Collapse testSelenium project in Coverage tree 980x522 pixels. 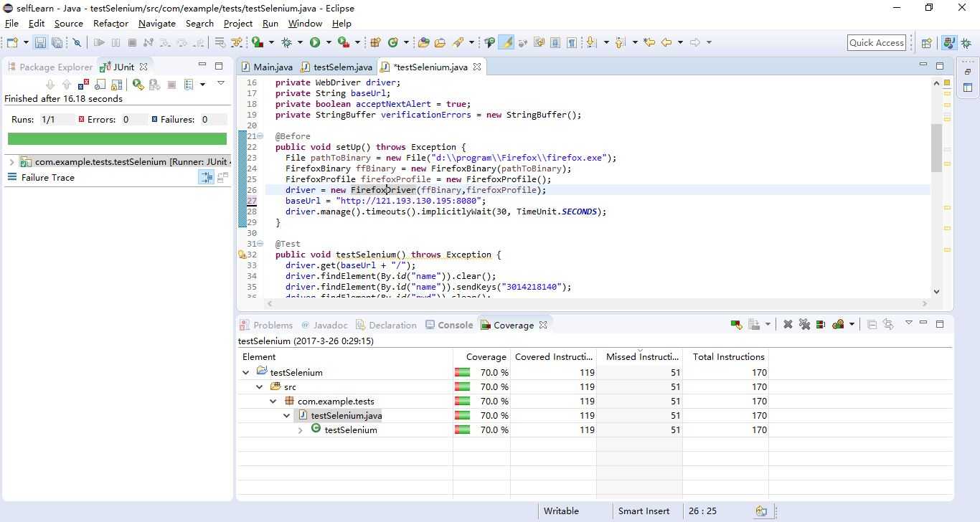click(246, 372)
